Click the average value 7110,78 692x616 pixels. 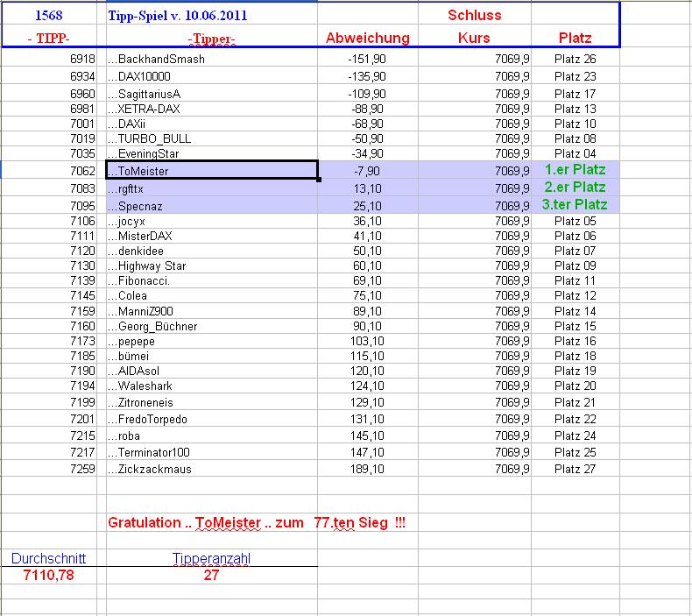pos(49,576)
